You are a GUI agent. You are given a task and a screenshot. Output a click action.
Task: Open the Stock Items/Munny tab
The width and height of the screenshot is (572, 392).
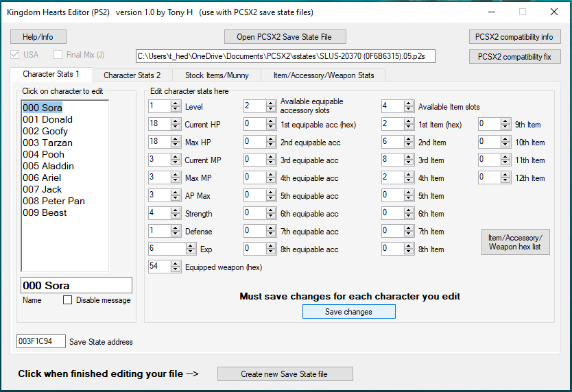pyautogui.click(x=217, y=75)
